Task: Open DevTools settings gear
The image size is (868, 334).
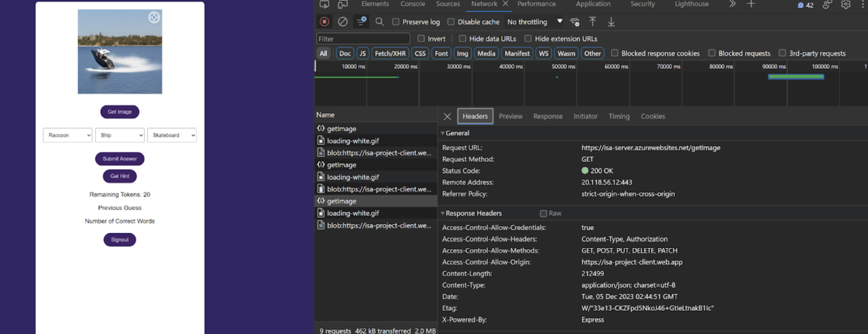Action: coord(845,5)
